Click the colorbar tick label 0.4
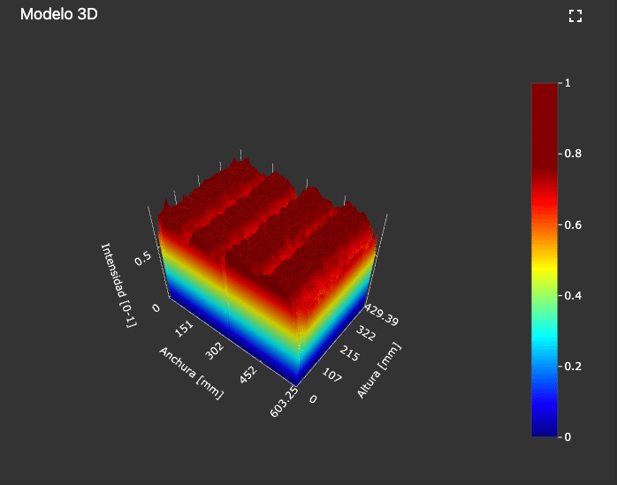Image resolution: width=617 pixels, height=485 pixels. point(574,296)
